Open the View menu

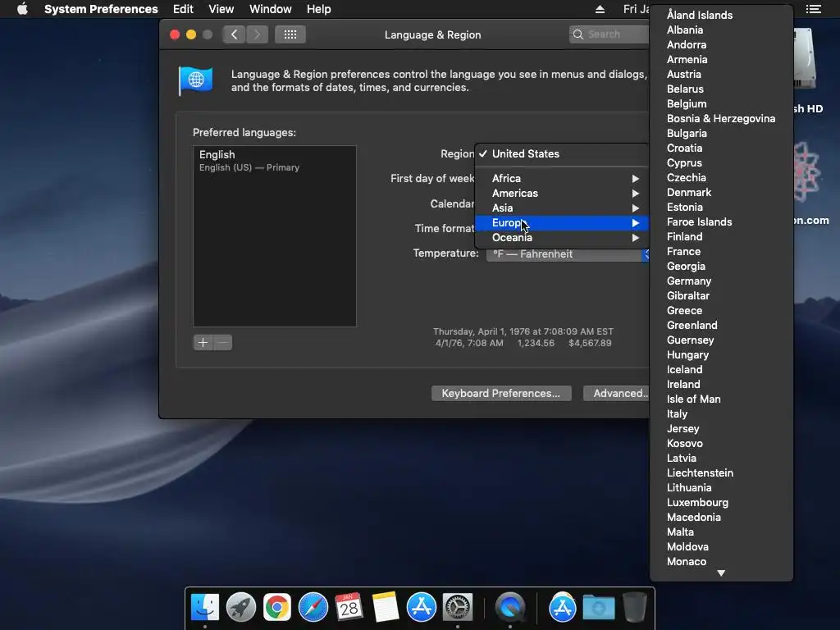pyautogui.click(x=221, y=9)
